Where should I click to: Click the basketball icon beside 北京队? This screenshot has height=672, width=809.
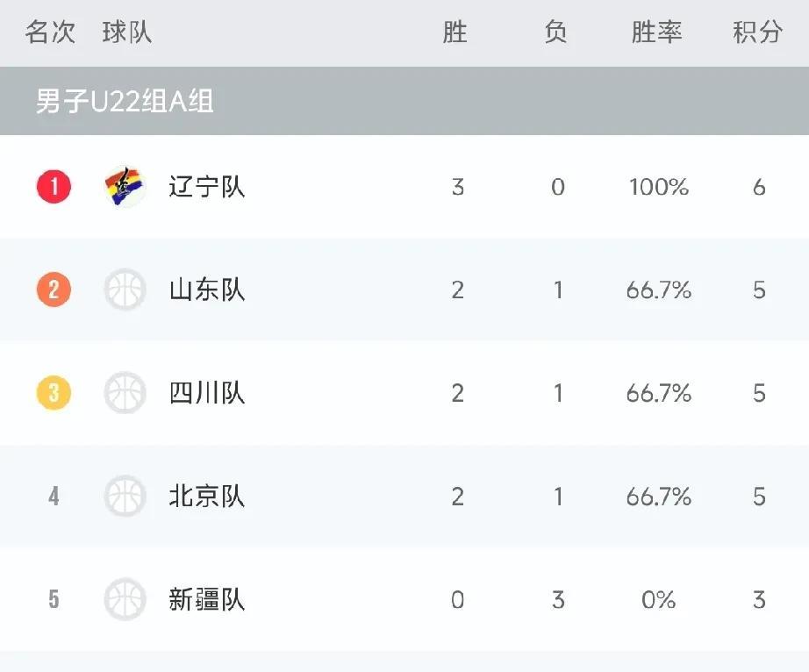125,496
